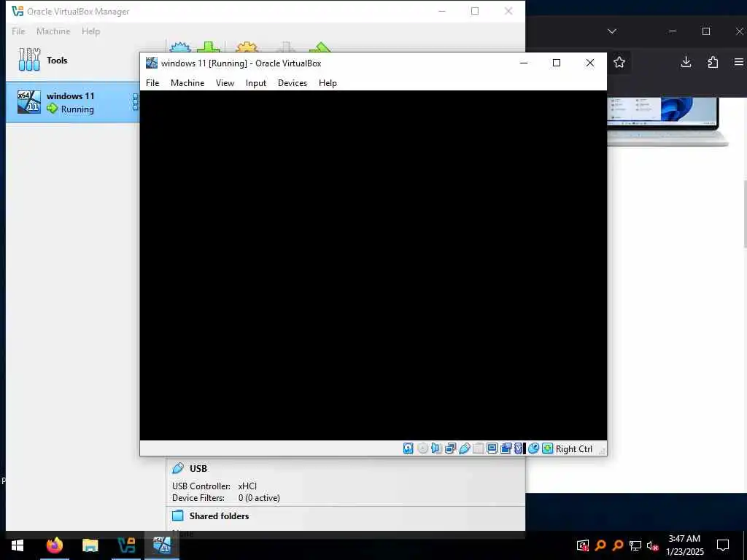Click the windows 11 VM taskbar icon

162,545
